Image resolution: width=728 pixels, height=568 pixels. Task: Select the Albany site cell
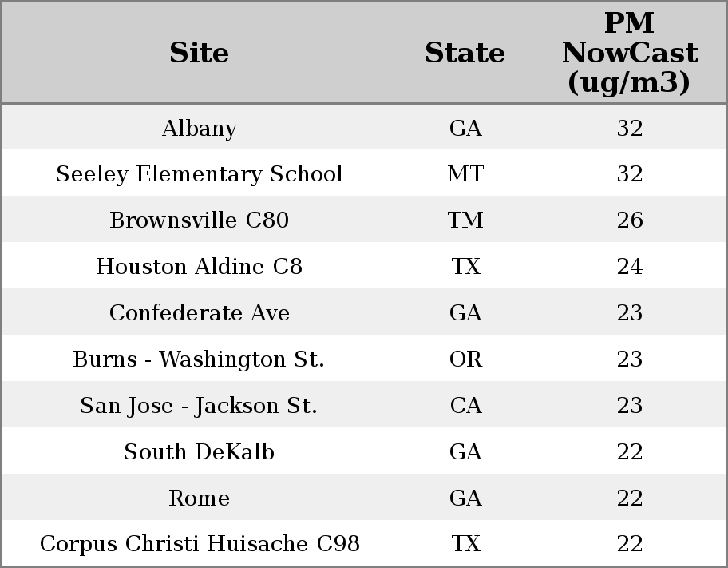(199, 128)
